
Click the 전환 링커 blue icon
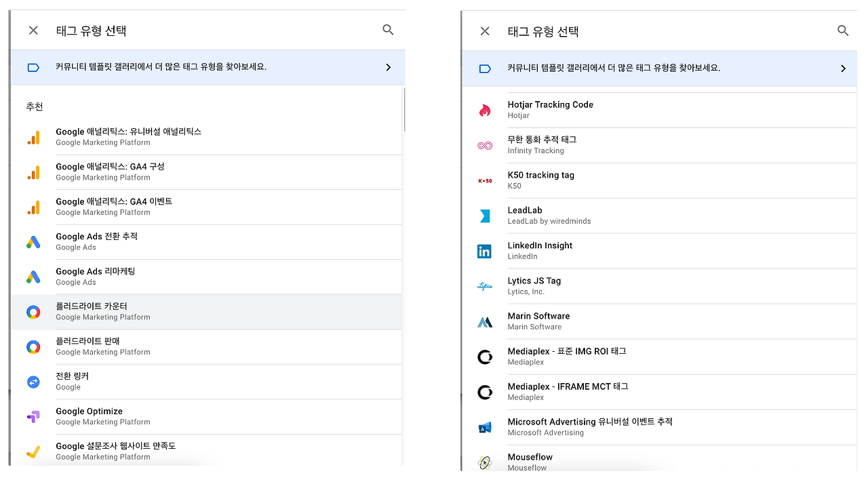(33, 382)
